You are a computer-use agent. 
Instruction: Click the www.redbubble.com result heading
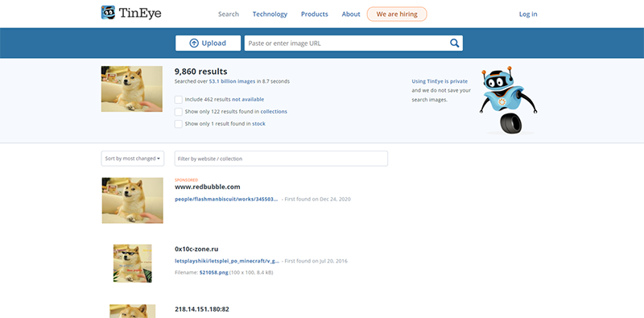208,187
